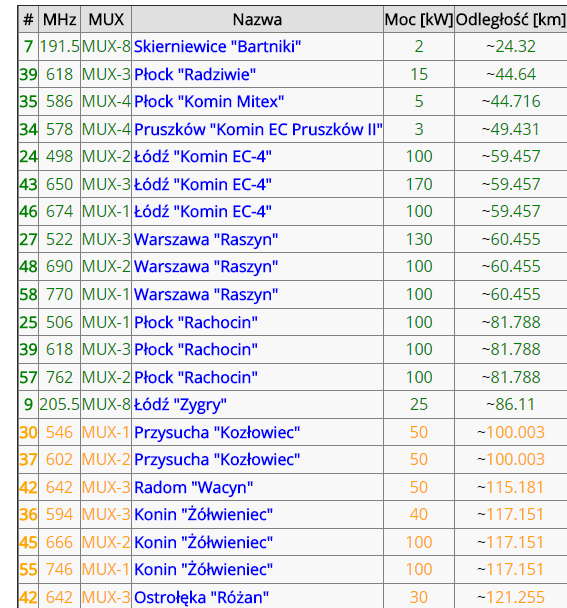The image size is (567, 608).
Task: Open the Radom "Wacyn" link
Action: click(x=194, y=488)
